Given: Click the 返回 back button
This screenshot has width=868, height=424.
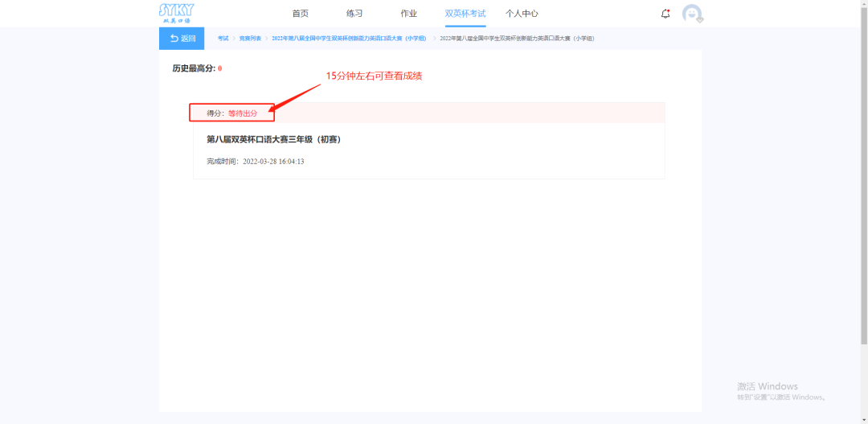Looking at the screenshot, I should 182,39.
